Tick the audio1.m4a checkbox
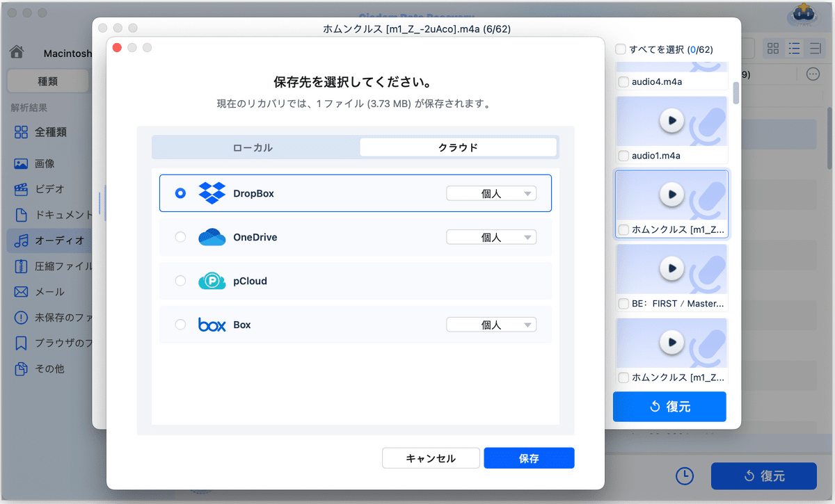 click(x=623, y=156)
